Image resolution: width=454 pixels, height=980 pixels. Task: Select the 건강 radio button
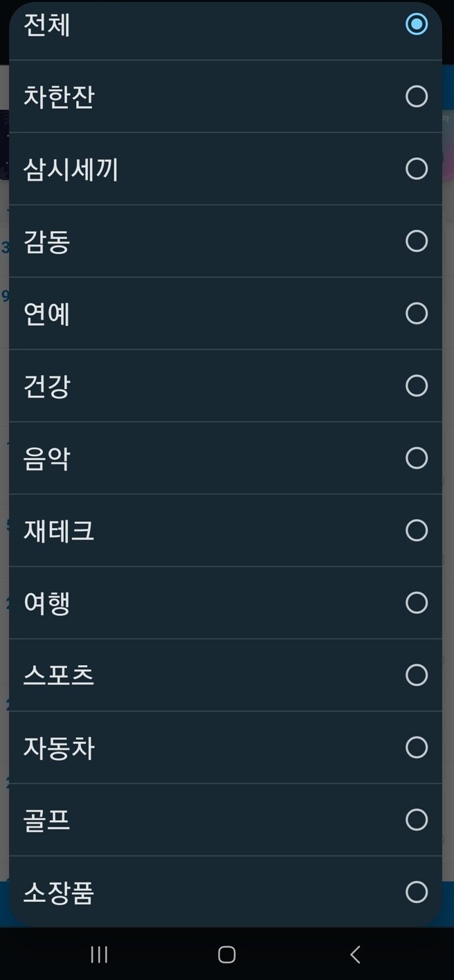click(x=416, y=386)
